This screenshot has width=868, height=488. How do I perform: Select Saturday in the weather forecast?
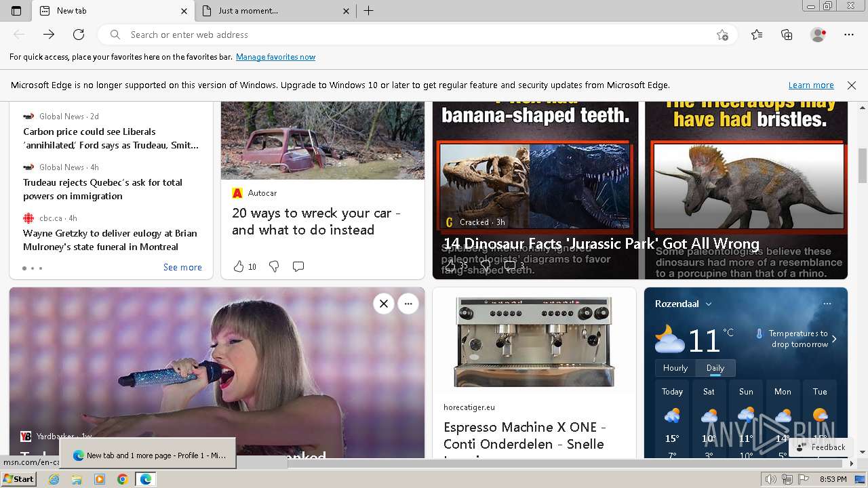click(x=709, y=420)
